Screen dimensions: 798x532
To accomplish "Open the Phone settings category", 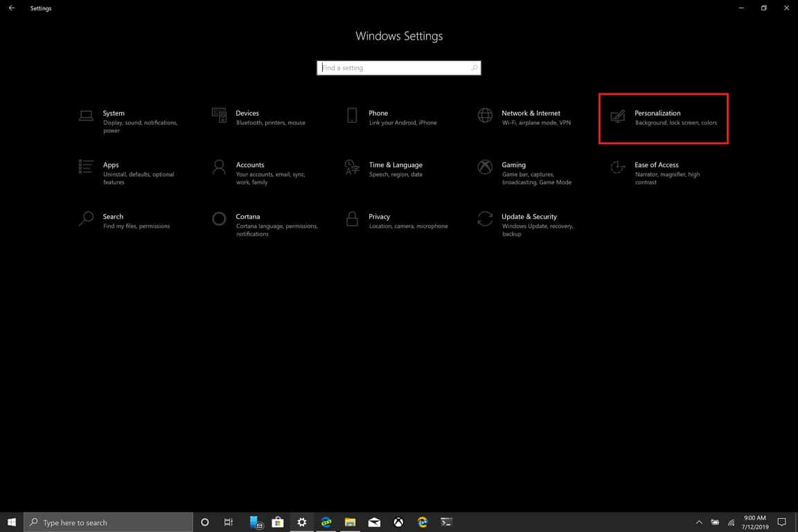I will [x=392, y=117].
